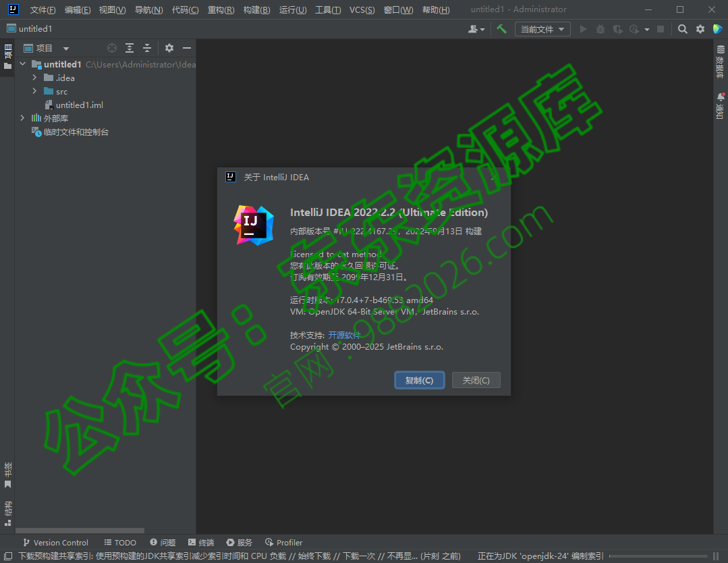Screen dimensions: 728x563
Task: Click the 复制(C) button in the dialog
Action: [x=419, y=380]
